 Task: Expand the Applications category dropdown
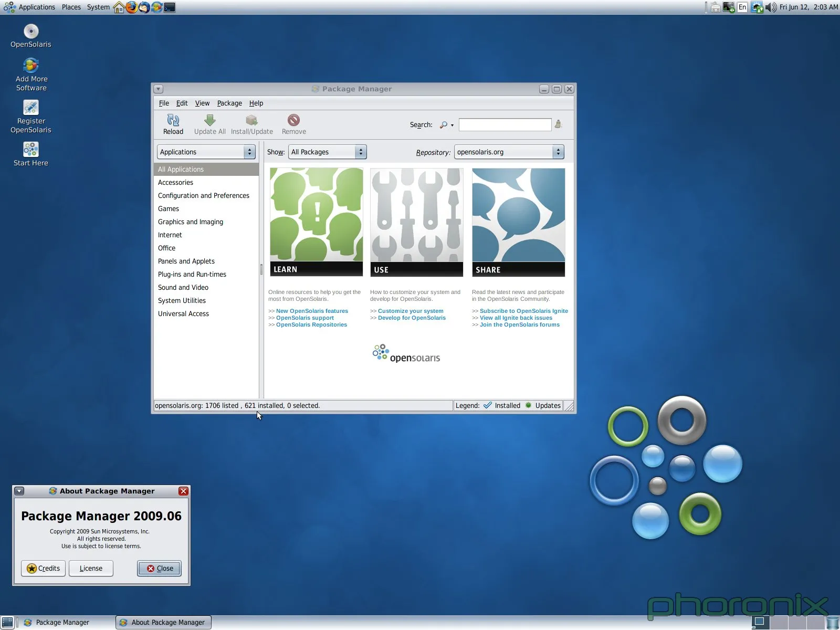tap(206, 152)
